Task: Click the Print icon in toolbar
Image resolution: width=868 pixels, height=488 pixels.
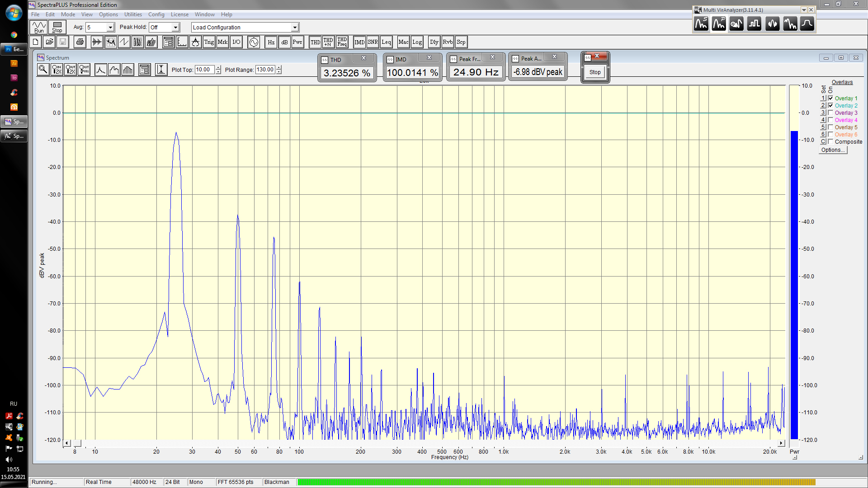Action: 80,42
